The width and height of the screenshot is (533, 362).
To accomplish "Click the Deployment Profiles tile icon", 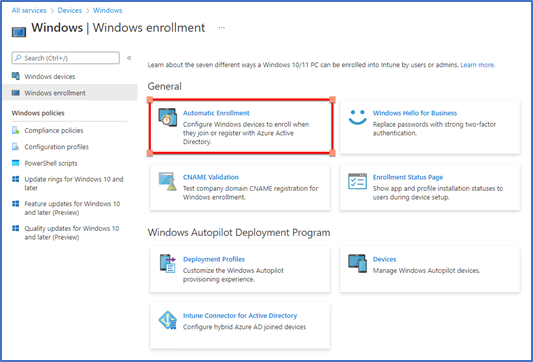I will coord(168,263).
